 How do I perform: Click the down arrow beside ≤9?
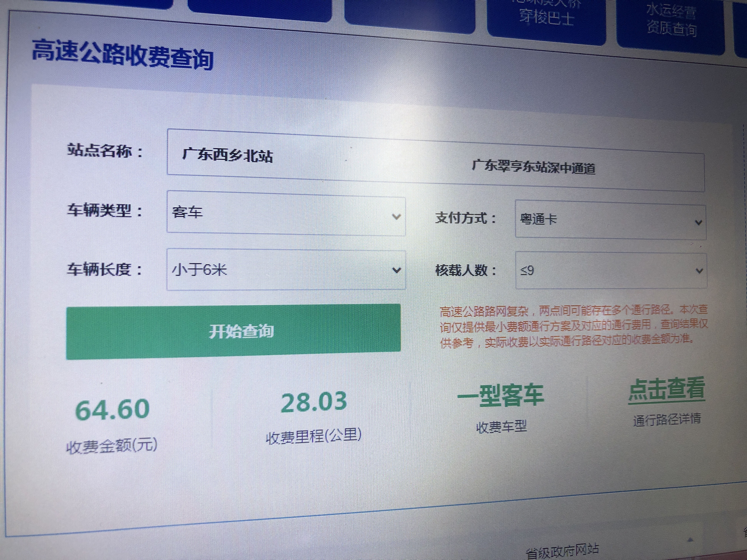click(x=699, y=271)
